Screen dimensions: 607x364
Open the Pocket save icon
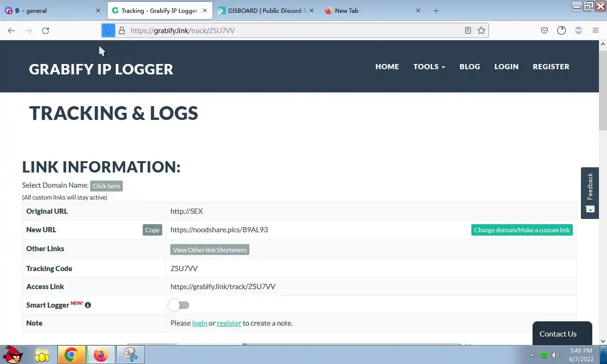[544, 30]
